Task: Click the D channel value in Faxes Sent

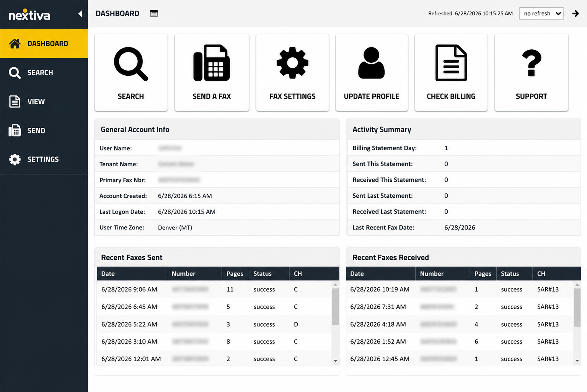Action: [x=296, y=324]
